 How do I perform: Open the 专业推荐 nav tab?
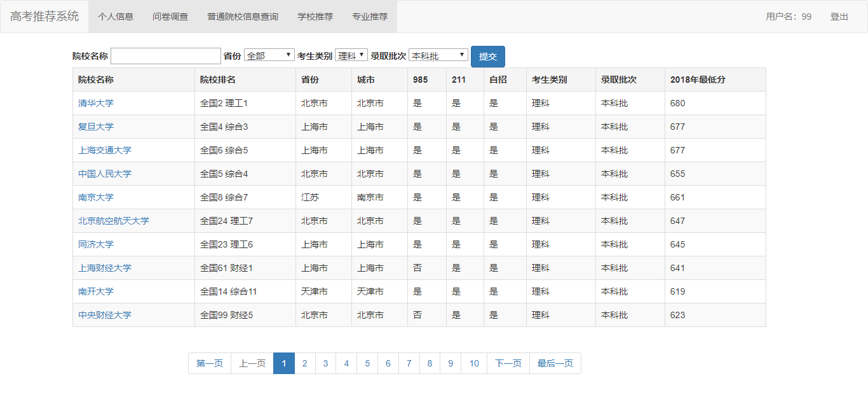click(370, 17)
